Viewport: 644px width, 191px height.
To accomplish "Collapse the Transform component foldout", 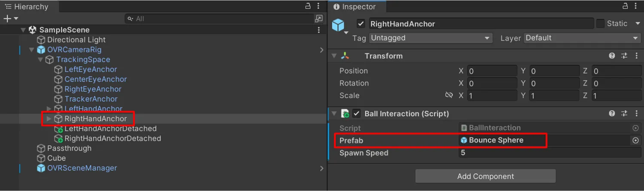I will [334, 56].
